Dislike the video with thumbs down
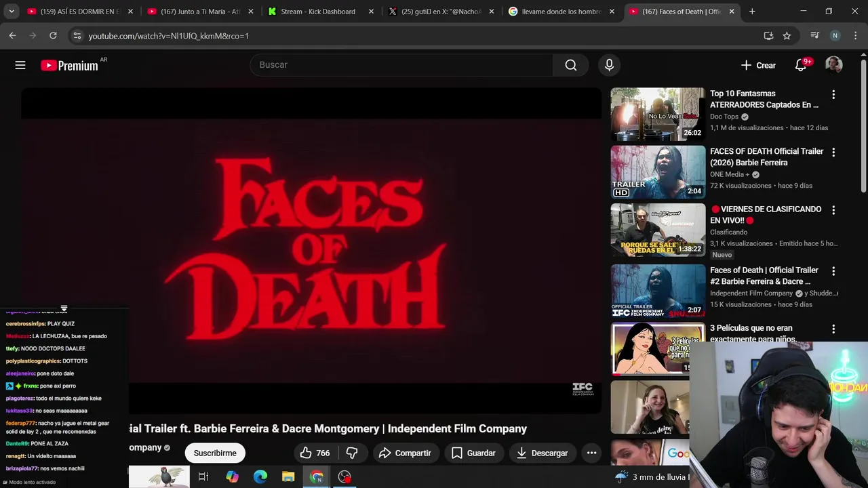The image size is (868, 488). [352, 453]
